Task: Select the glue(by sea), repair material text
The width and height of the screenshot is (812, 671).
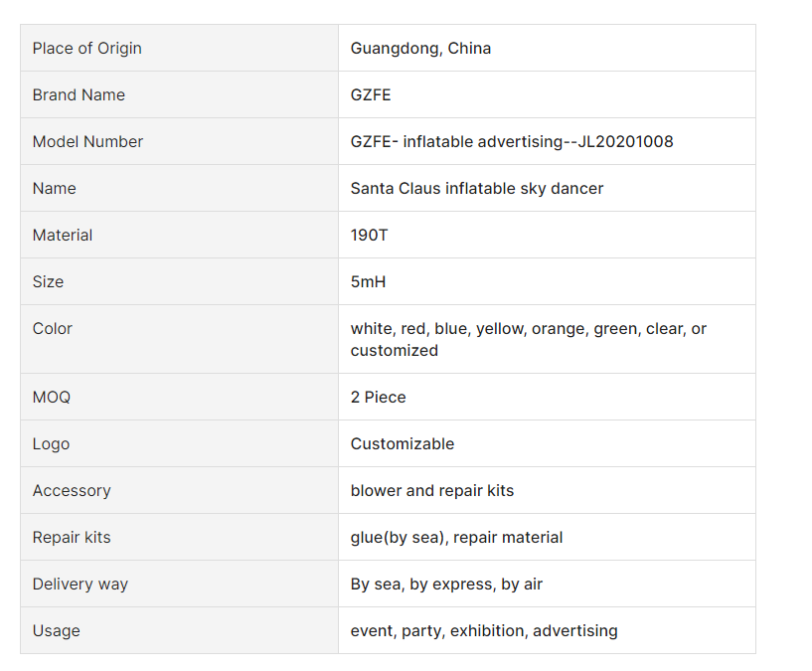Action: pos(456,538)
